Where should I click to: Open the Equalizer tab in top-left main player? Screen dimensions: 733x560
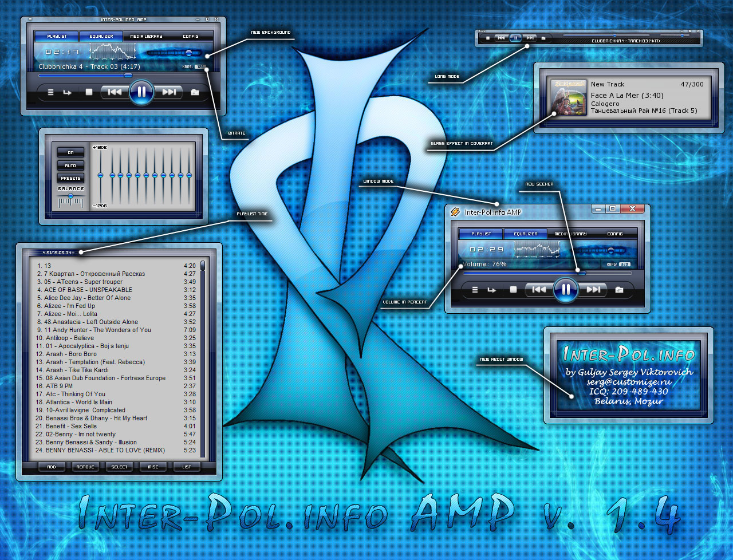tap(101, 36)
